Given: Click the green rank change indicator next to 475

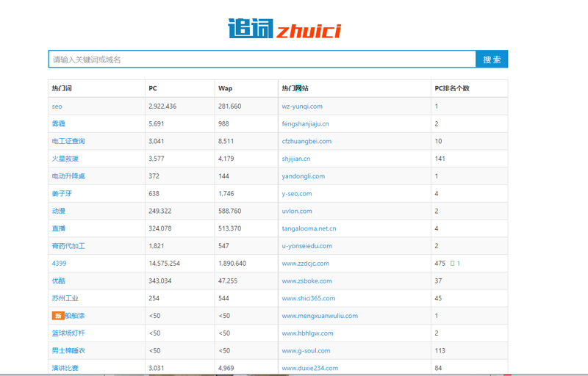Looking at the screenshot, I should tap(455, 264).
